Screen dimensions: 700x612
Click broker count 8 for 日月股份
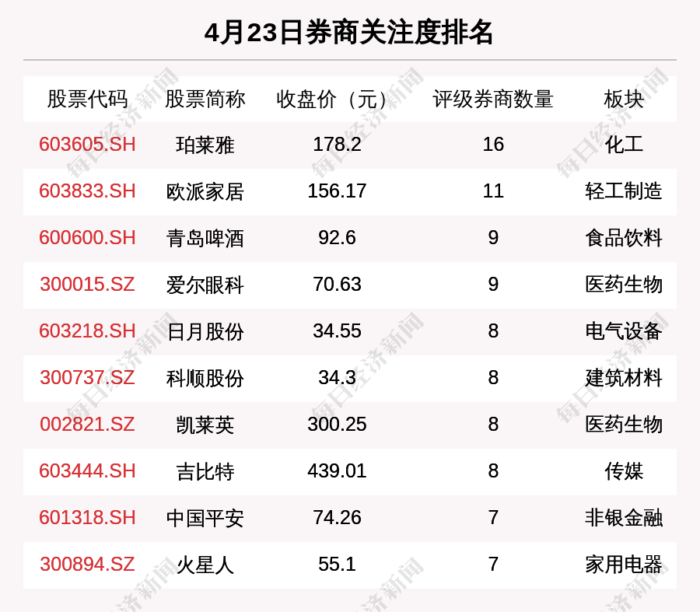pos(493,331)
